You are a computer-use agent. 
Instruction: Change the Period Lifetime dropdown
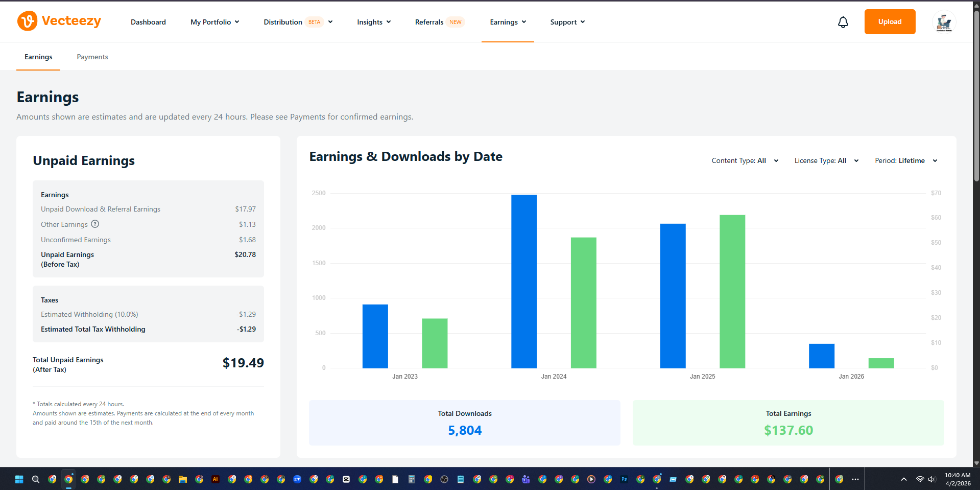(x=906, y=160)
